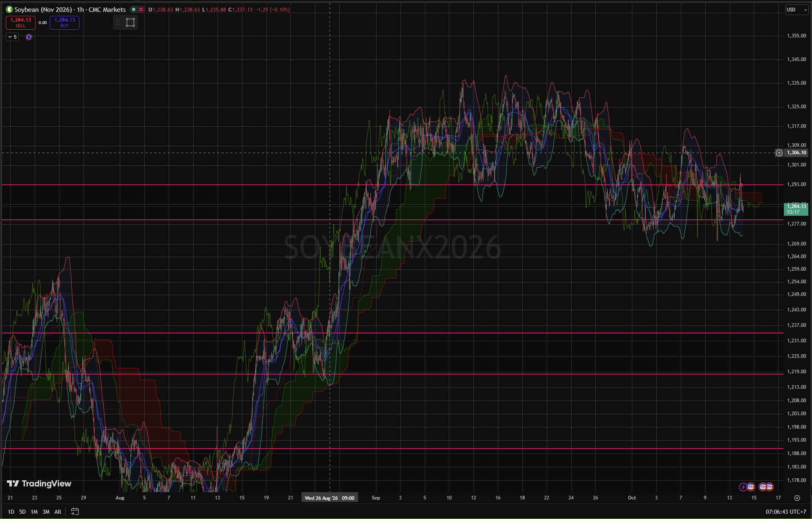
Task: Open the USD currency dropdown
Action: pyautogui.click(x=797, y=10)
